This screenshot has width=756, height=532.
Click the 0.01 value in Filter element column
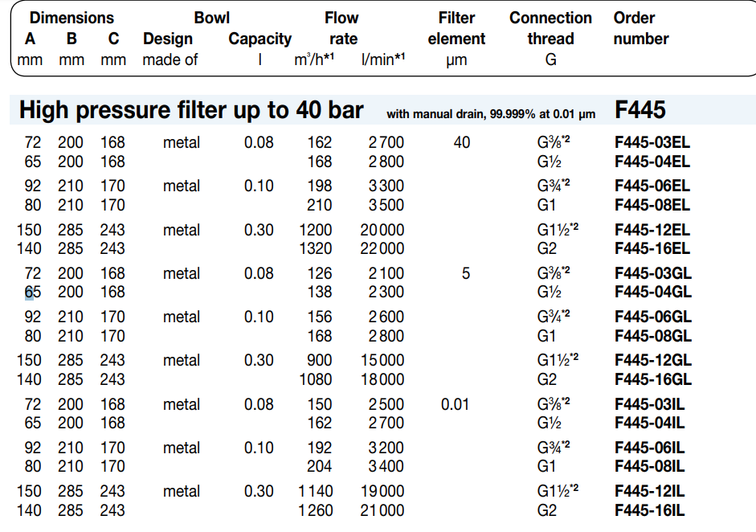point(455,404)
